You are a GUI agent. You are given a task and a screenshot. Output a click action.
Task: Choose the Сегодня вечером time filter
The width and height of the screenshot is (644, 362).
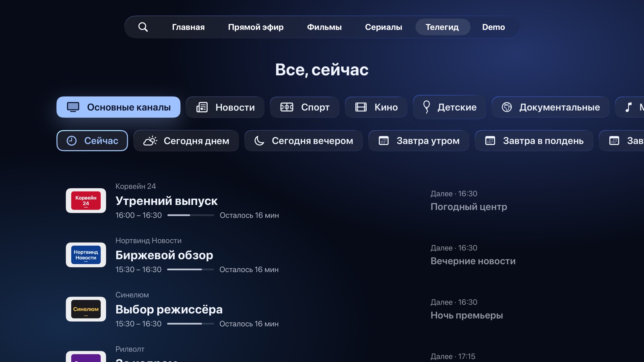303,141
